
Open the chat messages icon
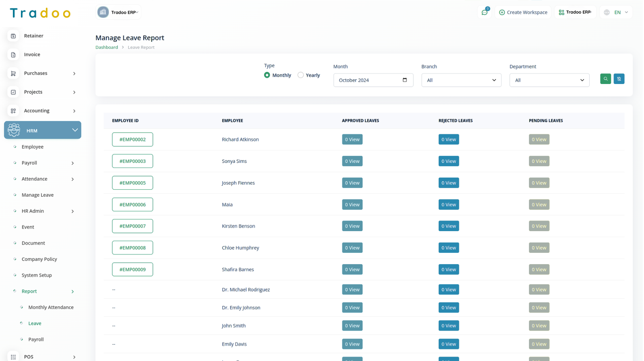coord(485,12)
